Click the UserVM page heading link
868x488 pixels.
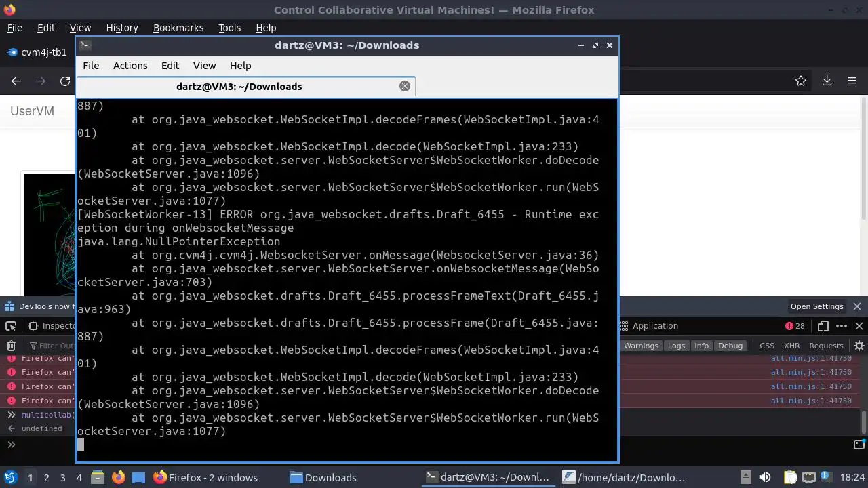32,110
